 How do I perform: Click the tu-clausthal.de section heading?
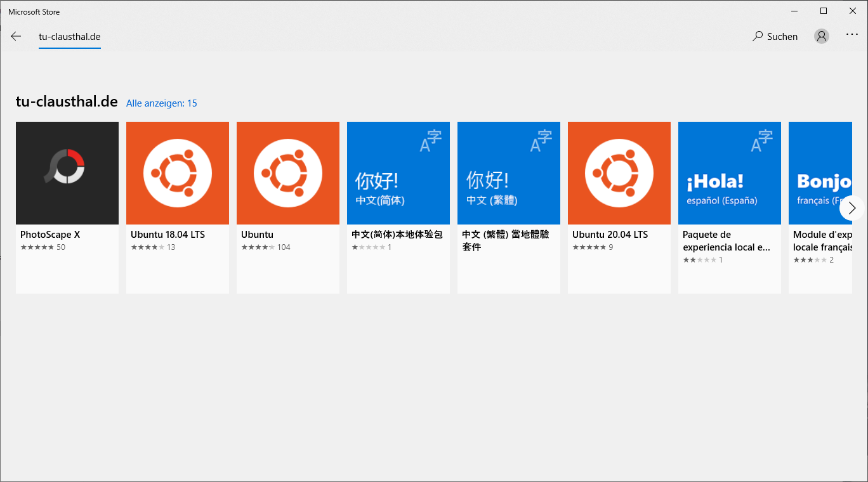point(67,101)
